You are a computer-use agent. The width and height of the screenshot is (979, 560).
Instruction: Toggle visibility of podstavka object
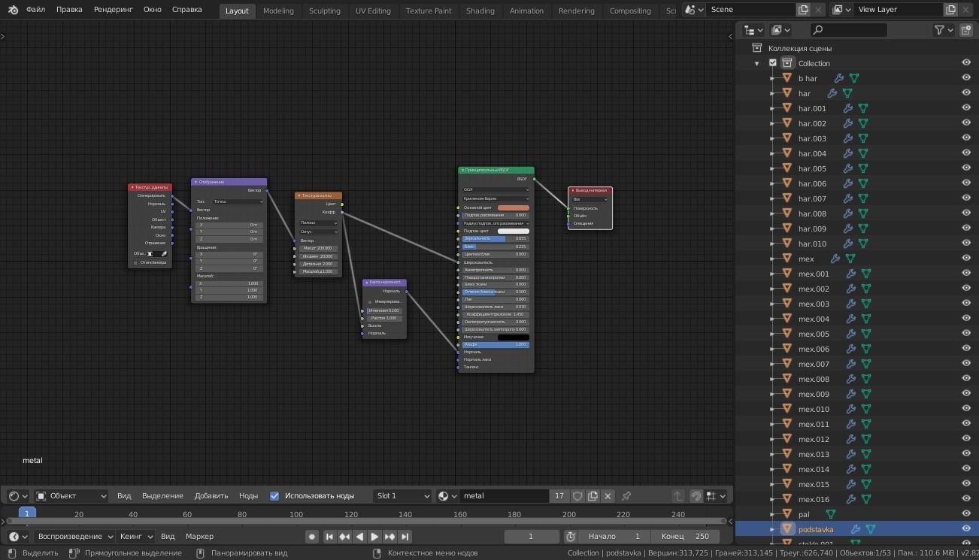(x=966, y=529)
